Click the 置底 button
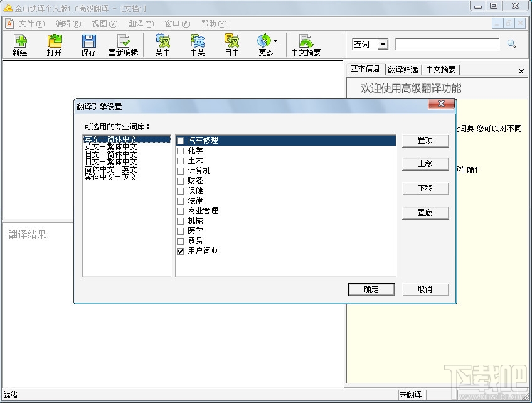The image size is (532, 403). (425, 213)
